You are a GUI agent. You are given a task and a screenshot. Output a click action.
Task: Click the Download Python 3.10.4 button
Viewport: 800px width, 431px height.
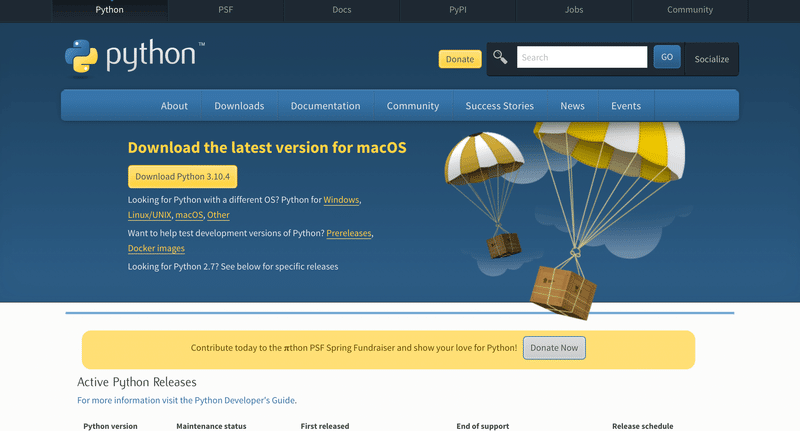point(183,176)
